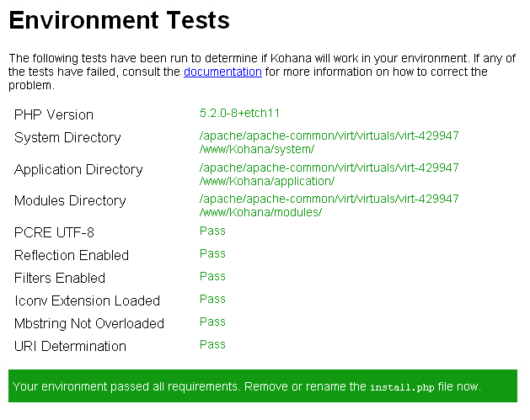530x420 pixels.
Task: Click the PHP version value 5.2.0-8+etch11
Action: [239, 113]
